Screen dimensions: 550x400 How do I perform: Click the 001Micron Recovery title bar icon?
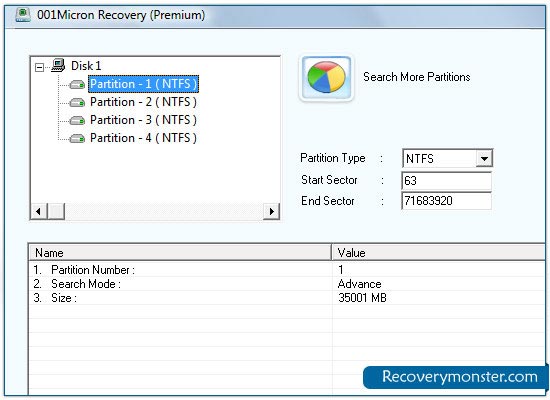pos(23,15)
